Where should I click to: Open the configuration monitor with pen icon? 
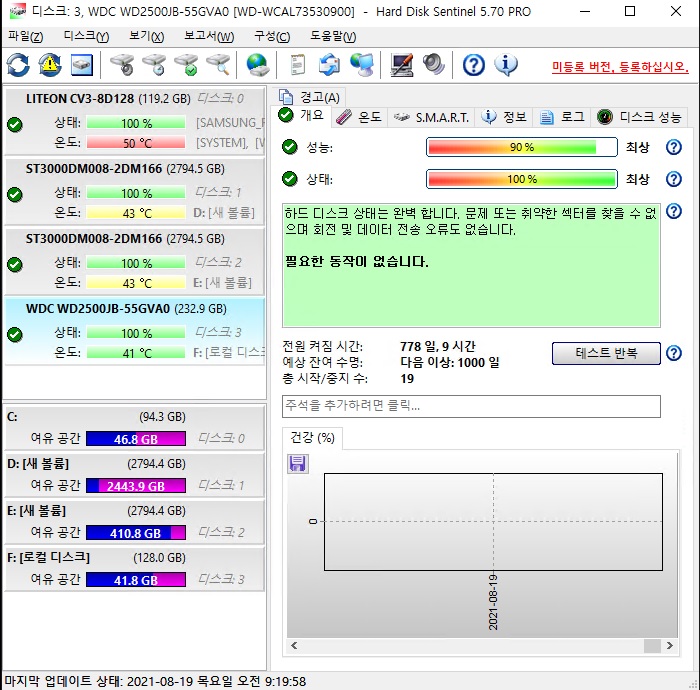401,65
